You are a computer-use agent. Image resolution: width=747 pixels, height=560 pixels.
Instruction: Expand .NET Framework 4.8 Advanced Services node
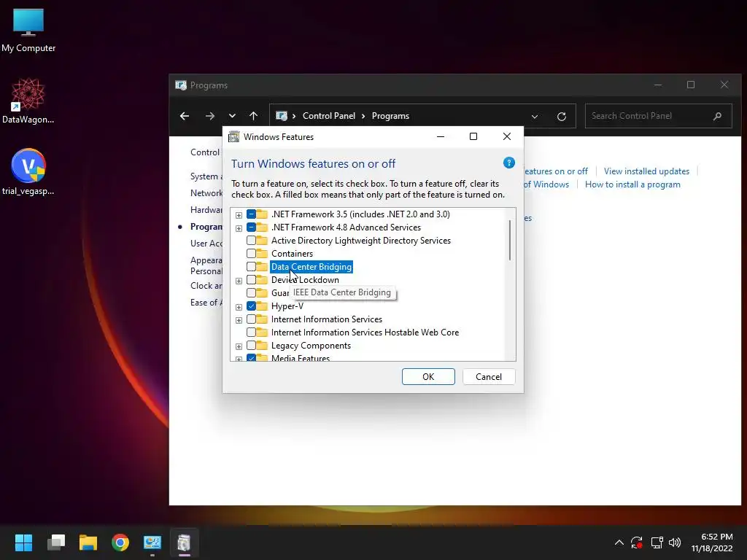[239, 228]
